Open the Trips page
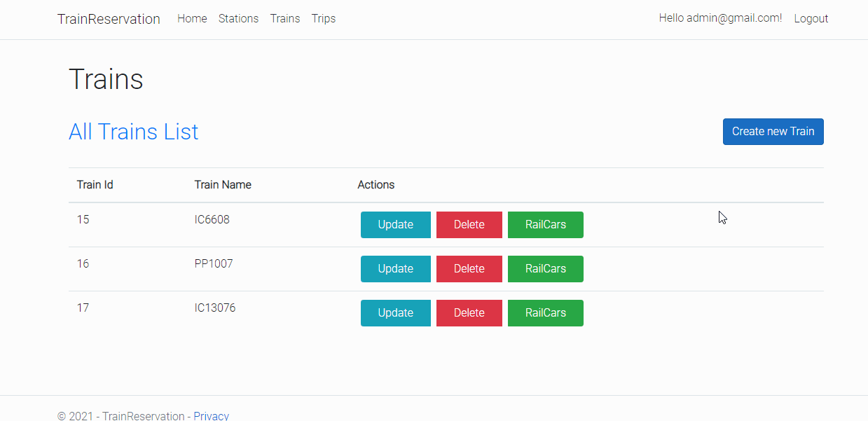This screenshot has height=421, width=868. click(323, 19)
